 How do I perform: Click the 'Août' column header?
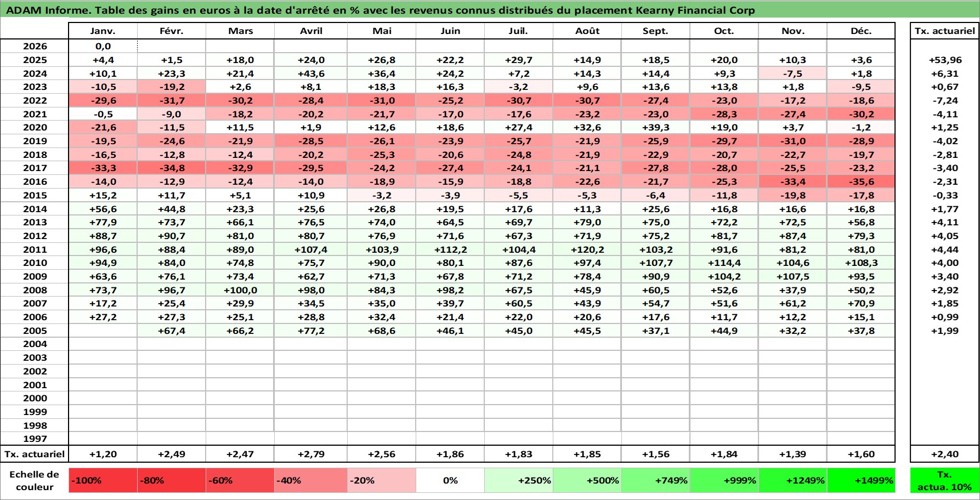tap(587, 31)
